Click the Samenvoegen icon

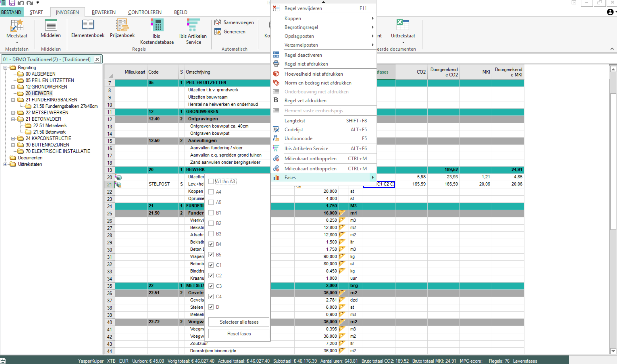218,22
